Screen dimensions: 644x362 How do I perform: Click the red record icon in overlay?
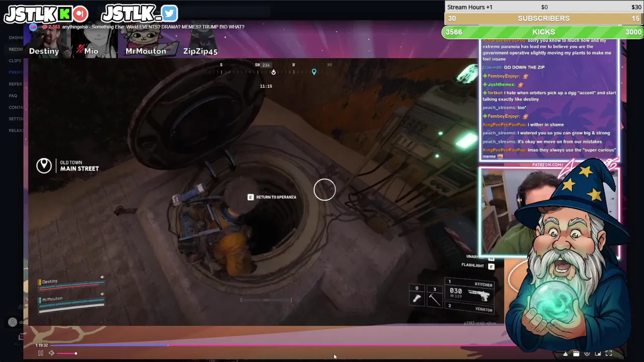coord(80,14)
